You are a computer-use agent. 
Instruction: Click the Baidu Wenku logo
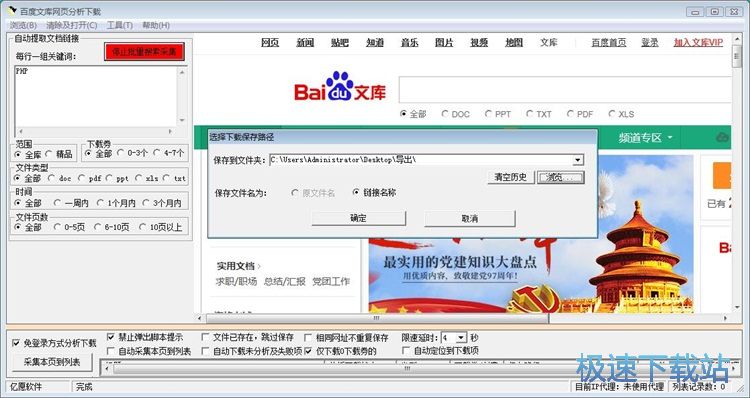pyautogui.click(x=340, y=87)
